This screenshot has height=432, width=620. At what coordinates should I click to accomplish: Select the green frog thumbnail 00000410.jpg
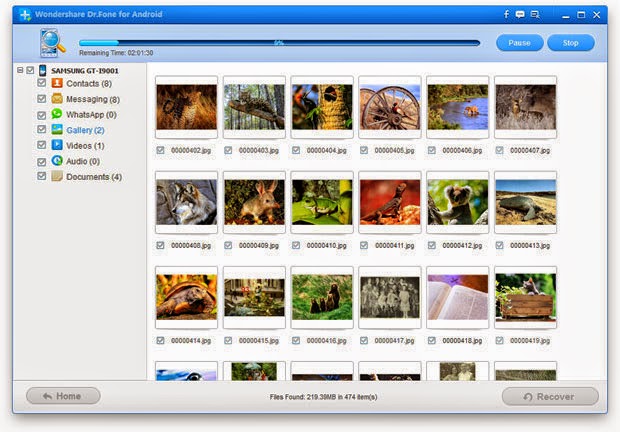tap(322, 202)
